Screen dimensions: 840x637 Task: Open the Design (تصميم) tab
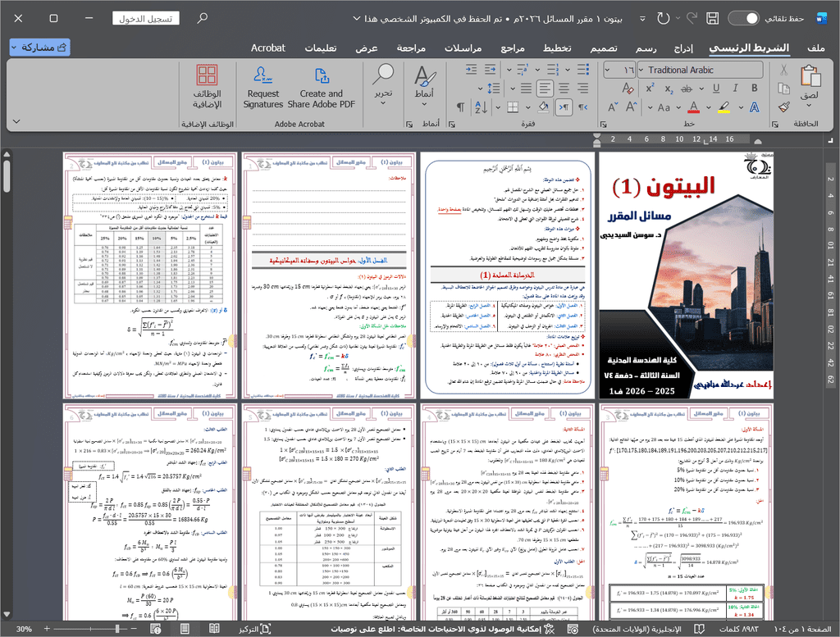point(604,48)
